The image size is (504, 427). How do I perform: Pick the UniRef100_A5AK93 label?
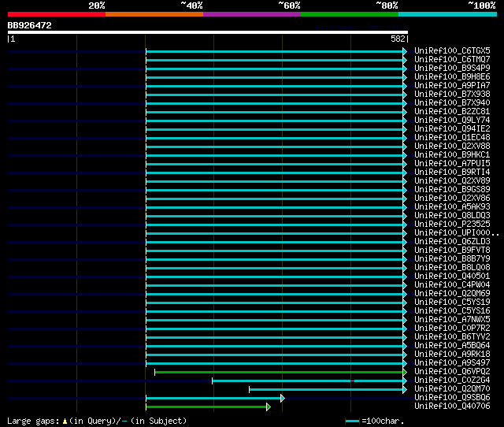[452, 206]
